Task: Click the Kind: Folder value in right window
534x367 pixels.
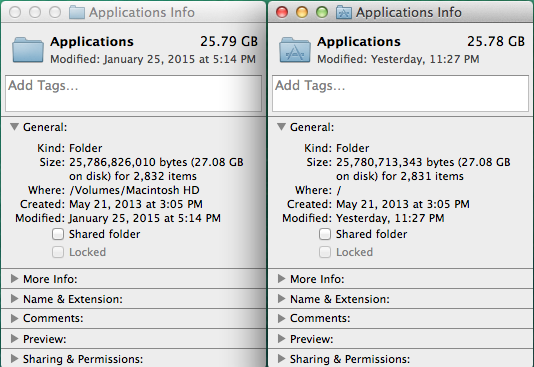Action: (x=352, y=148)
